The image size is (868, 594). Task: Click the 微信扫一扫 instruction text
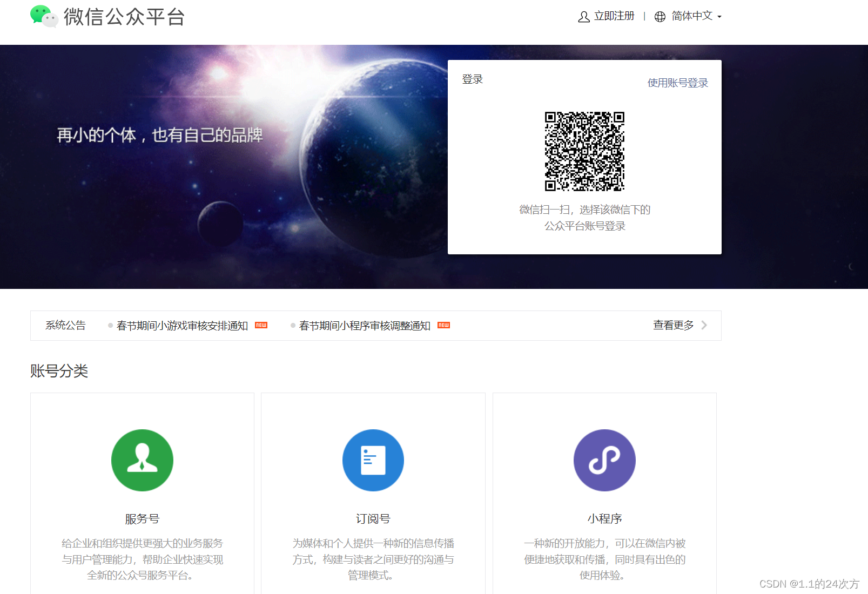pos(585,218)
